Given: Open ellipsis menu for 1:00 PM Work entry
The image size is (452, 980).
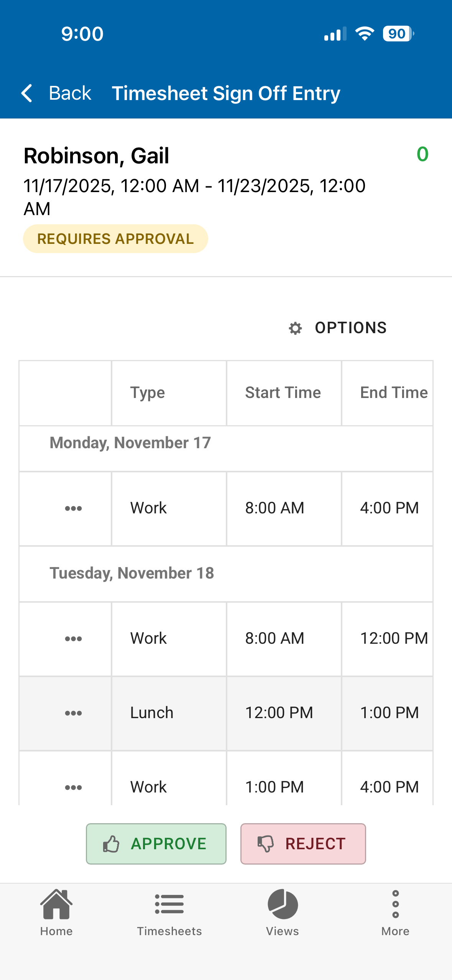Looking at the screenshot, I should pos(73,788).
